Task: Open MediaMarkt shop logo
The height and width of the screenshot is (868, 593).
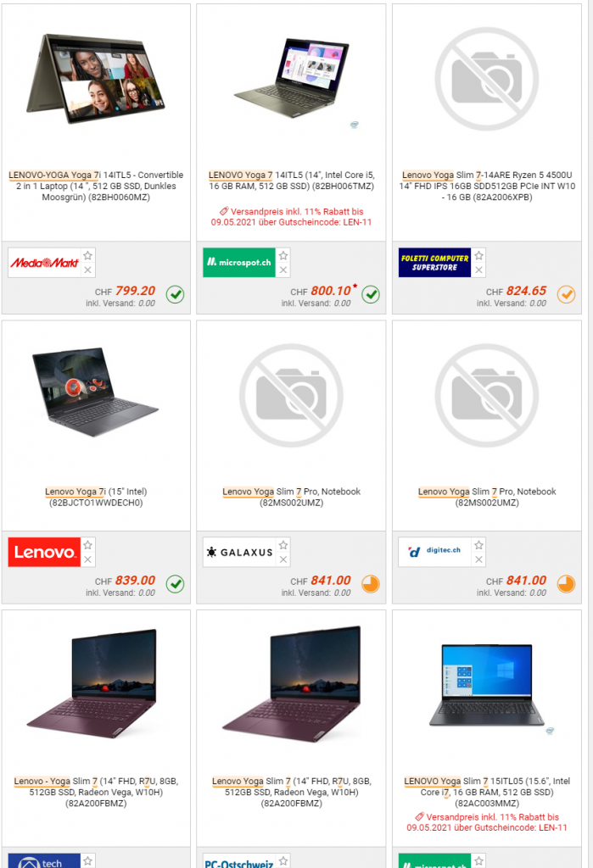Action: (44, 263)
